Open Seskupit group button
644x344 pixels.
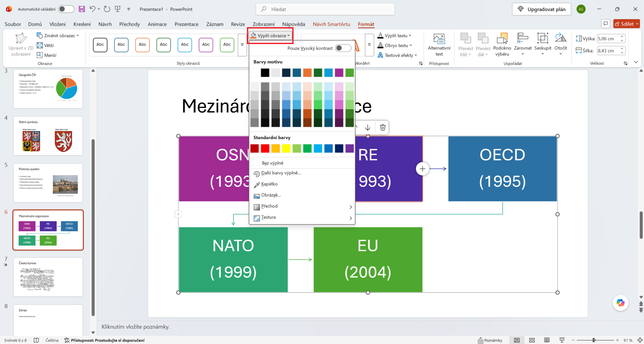point(543,45)
